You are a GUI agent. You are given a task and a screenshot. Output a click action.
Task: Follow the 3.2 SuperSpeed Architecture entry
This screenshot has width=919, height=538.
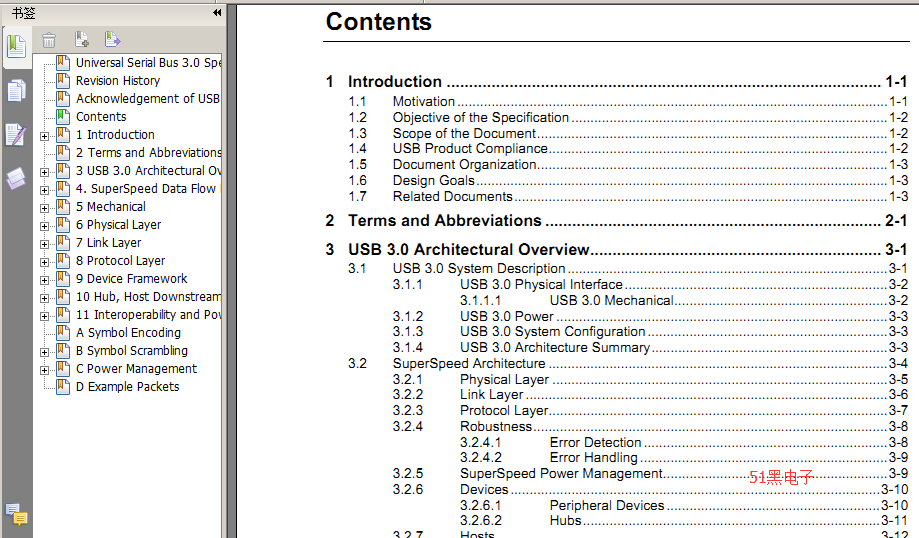click(628, 363)
